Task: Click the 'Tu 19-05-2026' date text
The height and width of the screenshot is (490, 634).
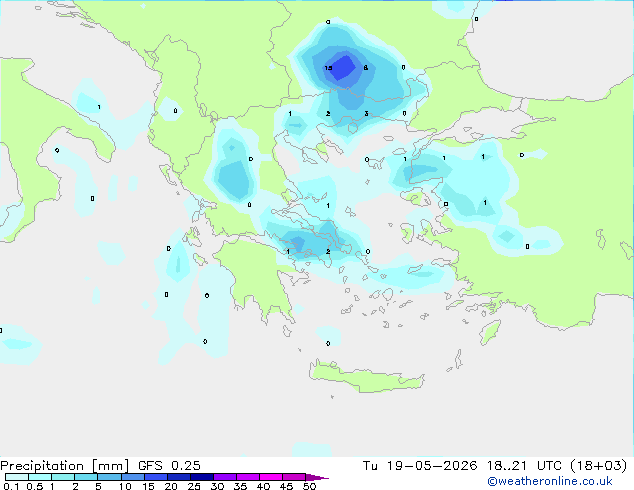Action: coord(420,466)
